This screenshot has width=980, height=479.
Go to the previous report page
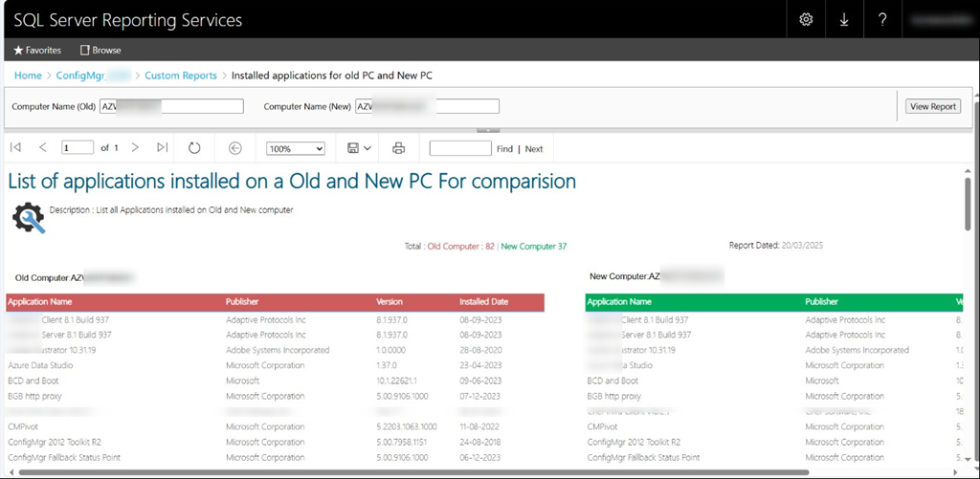click(x=43, y=148)
